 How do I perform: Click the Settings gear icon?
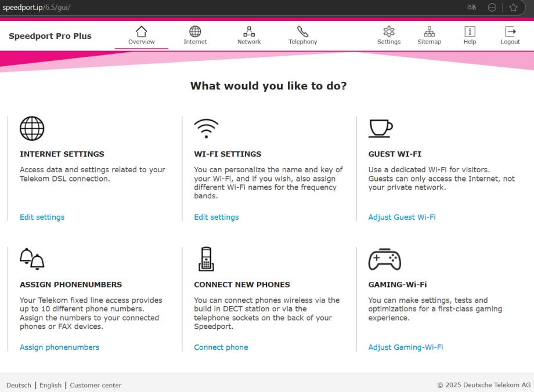point(389,31)
